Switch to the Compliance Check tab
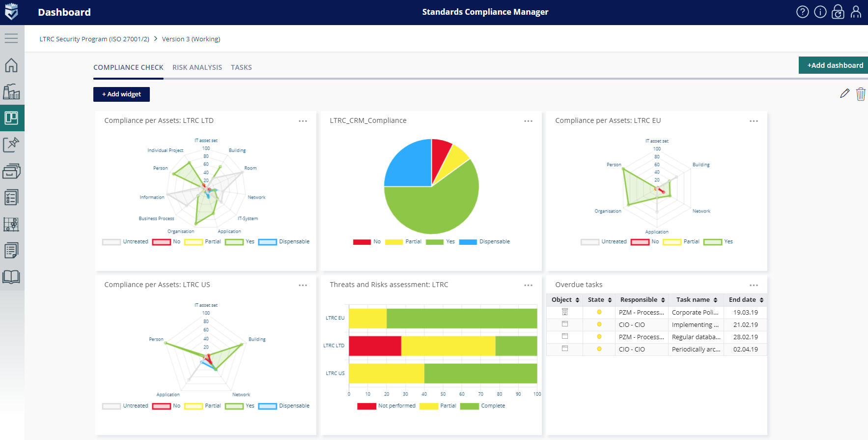Image resolution: width=868 pixels, height=440 pixels. [128, 67]
